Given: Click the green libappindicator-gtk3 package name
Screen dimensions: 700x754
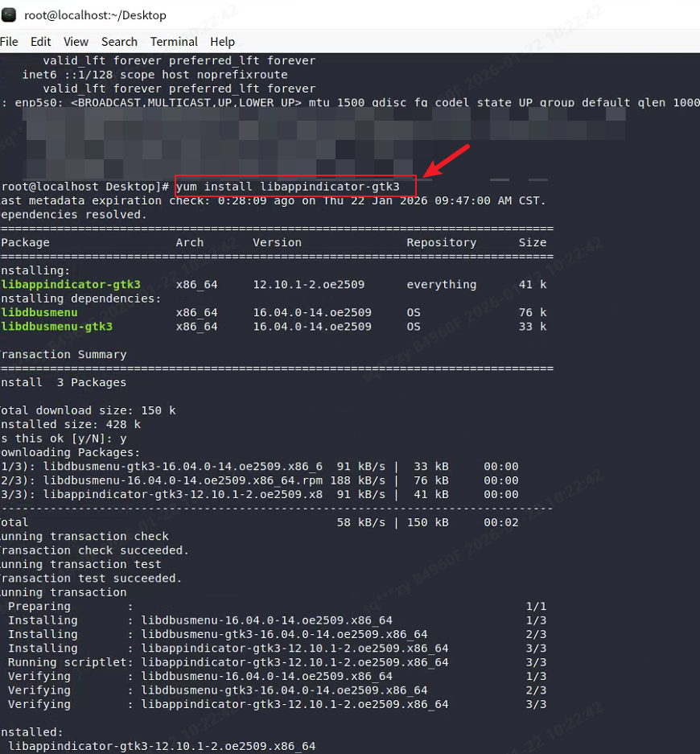Looking at the screenshot, I should 71,285.
